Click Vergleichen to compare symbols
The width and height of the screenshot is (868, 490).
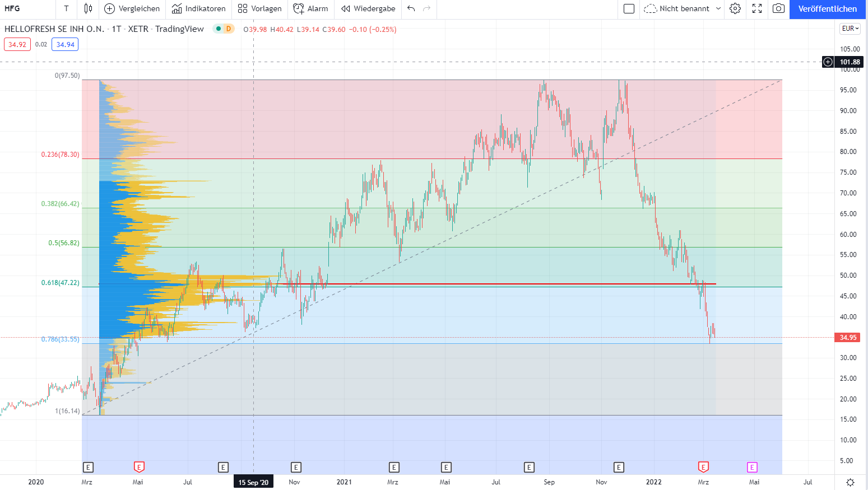pos(132,8)
